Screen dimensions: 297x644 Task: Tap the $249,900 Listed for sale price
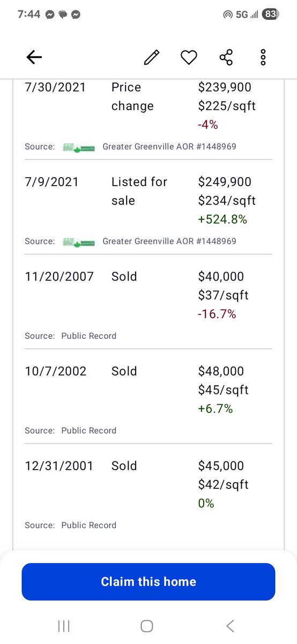[x=225, y=182]
